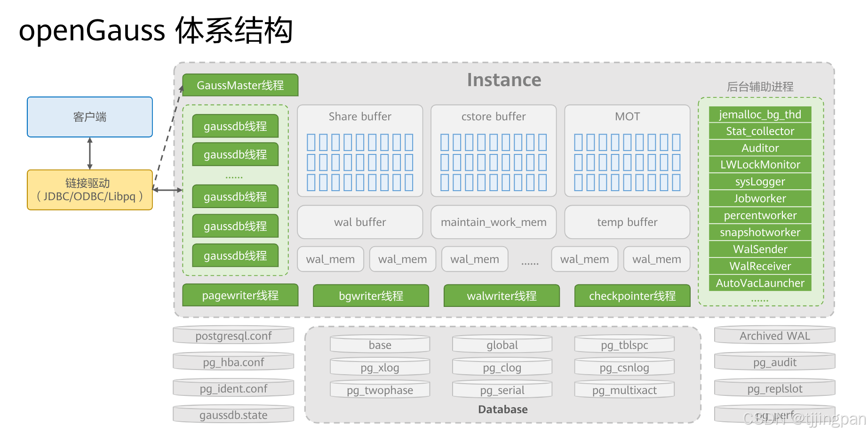The height and width of the screenshot is (434, 868).
Task: Select the Share buffer block
Action: point(360,151)
